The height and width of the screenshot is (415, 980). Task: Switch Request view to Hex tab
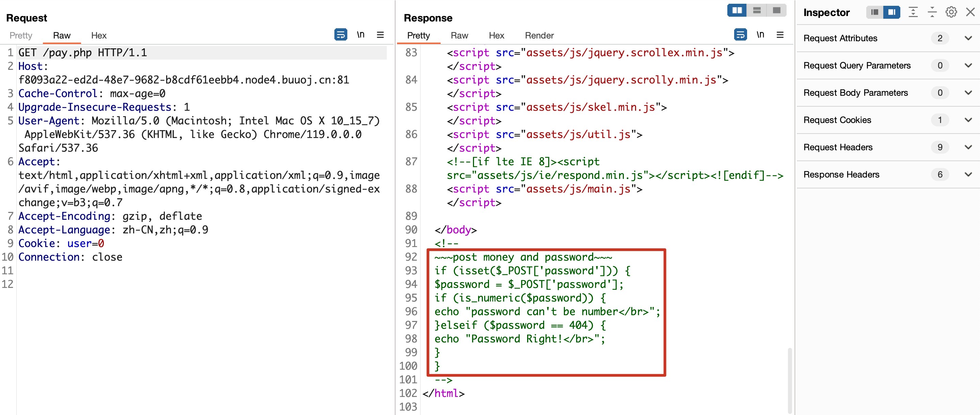[x=98, y=35]
